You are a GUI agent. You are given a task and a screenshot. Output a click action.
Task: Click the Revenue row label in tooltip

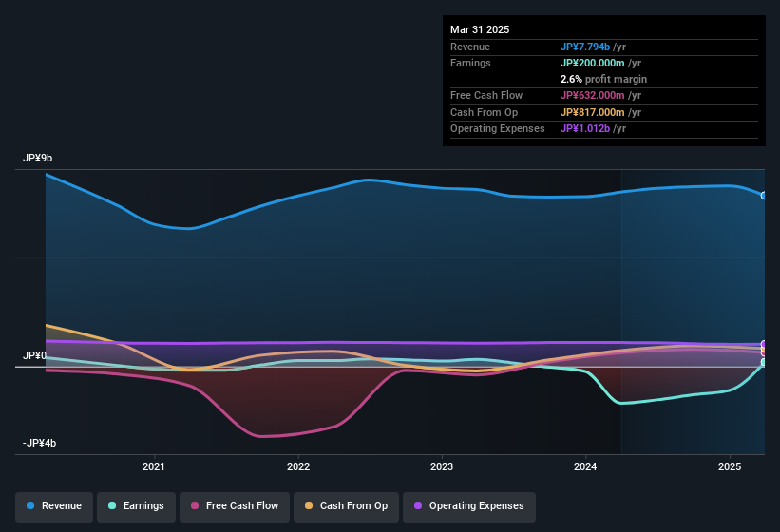coord(470,47)
